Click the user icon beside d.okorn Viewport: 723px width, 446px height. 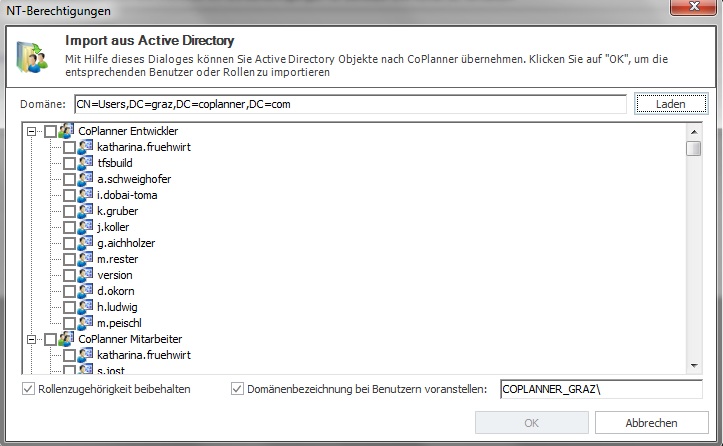pos(85,291)
